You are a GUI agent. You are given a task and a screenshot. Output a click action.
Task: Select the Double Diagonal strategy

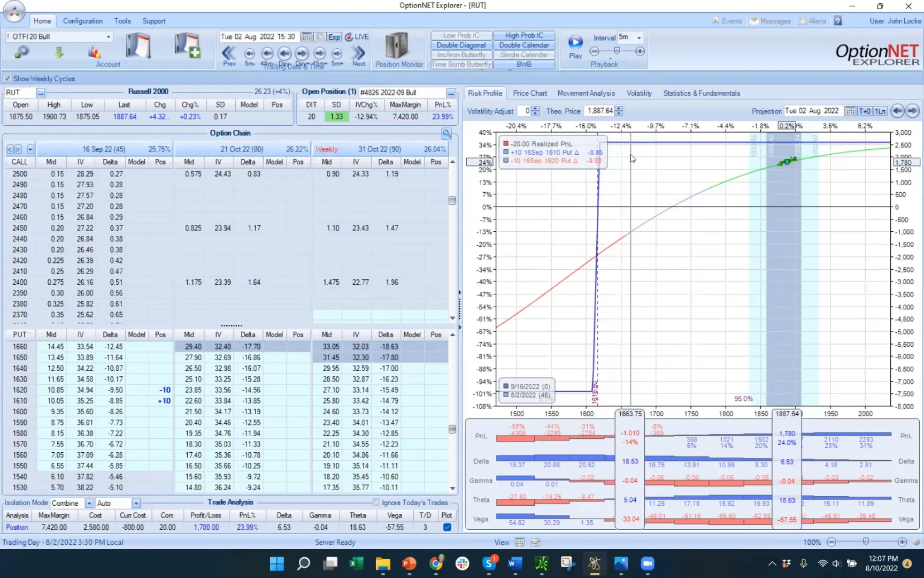pos(461,45)
